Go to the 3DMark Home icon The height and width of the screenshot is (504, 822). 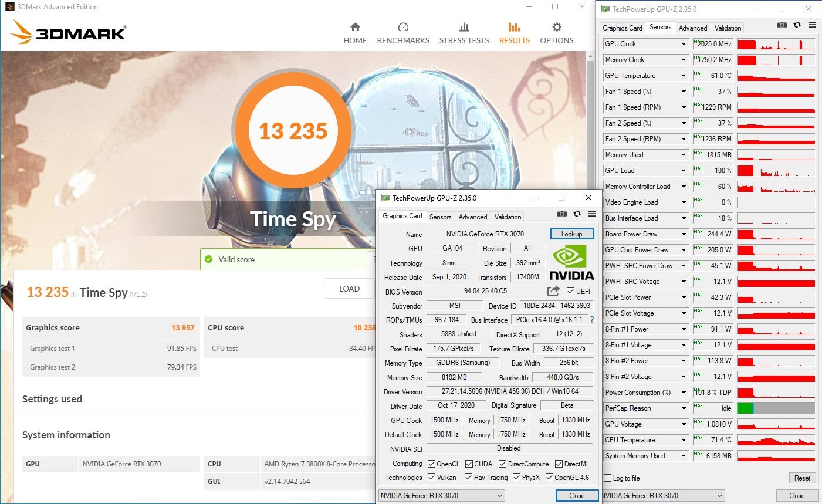[x=355, y=27]
